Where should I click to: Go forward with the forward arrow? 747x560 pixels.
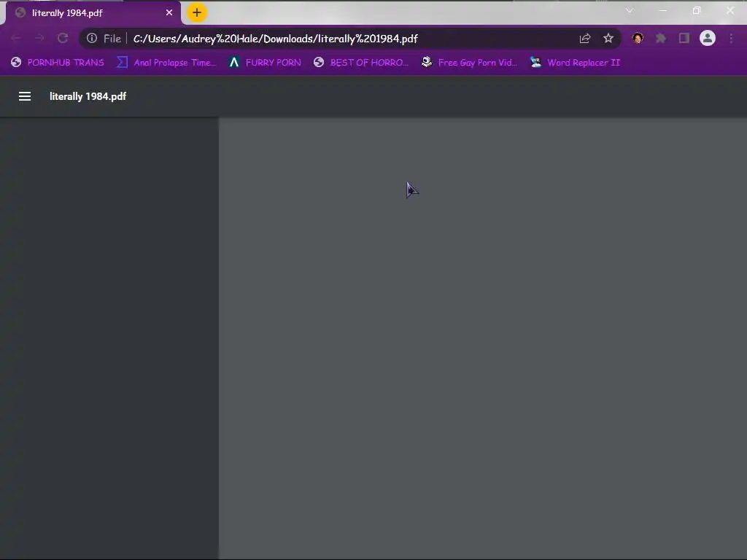[x=39, y=39]
